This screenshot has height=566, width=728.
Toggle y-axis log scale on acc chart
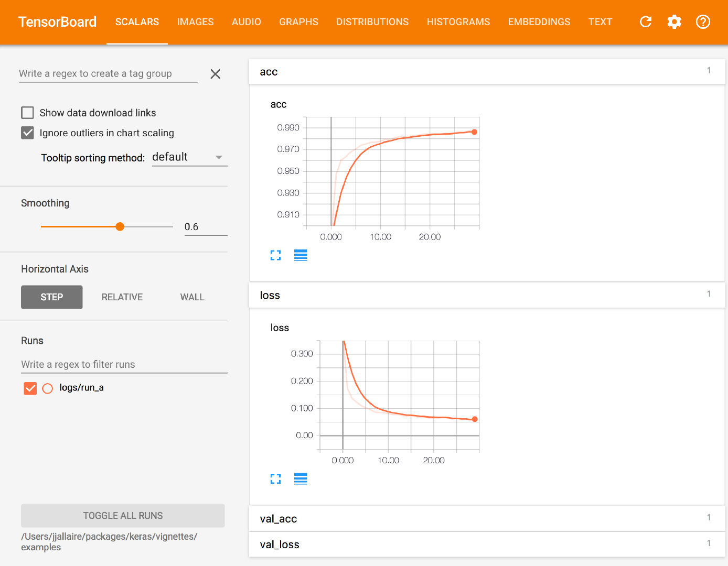point(301,255)
